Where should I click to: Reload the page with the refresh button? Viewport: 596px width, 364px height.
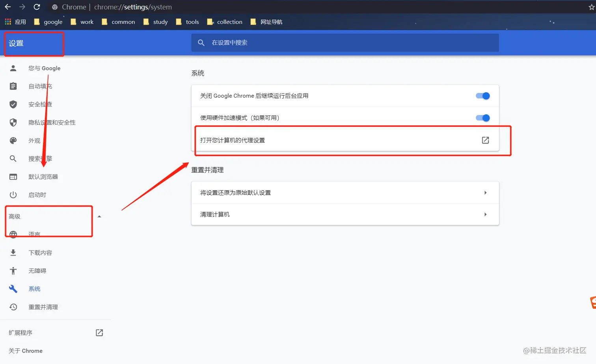(37, 7)
